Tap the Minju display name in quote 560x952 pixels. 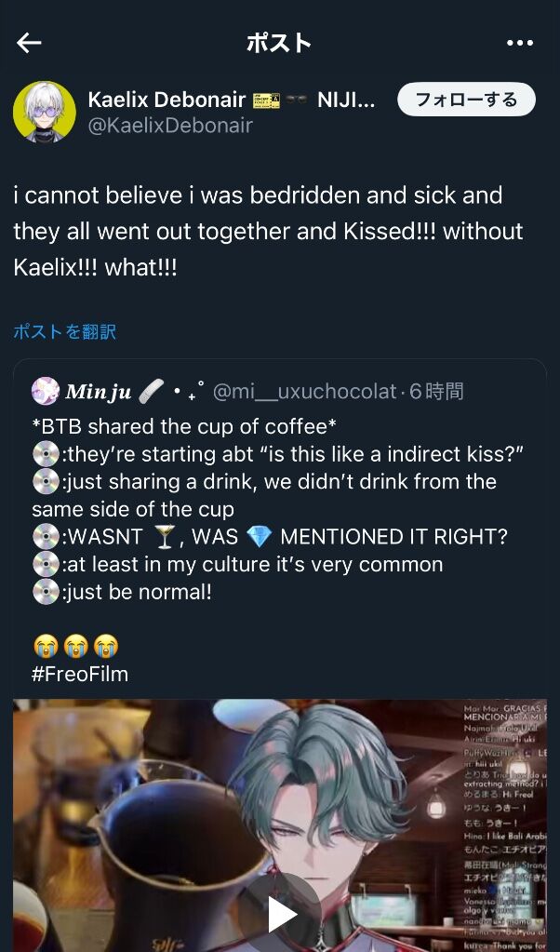point(99,392)
